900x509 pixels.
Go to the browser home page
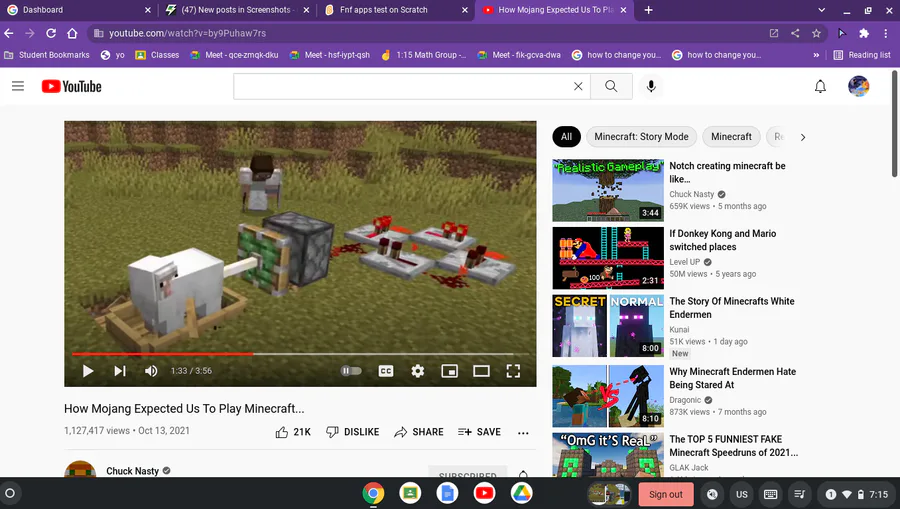(x=72, y=33)
